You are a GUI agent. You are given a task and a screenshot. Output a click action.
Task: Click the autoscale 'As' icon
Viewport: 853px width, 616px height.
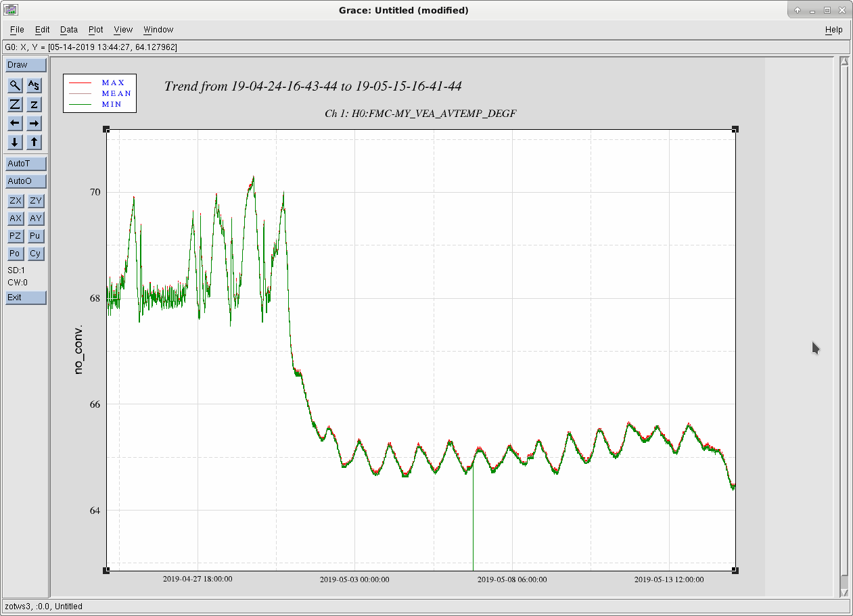(x=34, y=85)
